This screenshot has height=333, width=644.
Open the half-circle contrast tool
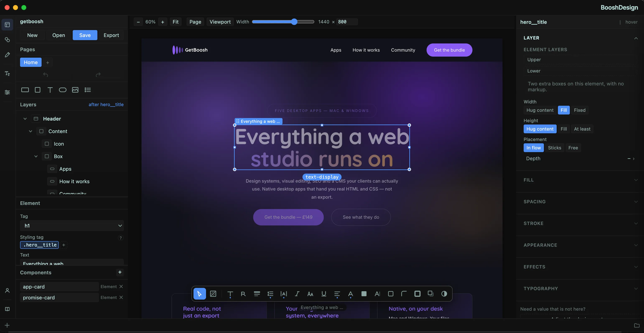(444, 294)
